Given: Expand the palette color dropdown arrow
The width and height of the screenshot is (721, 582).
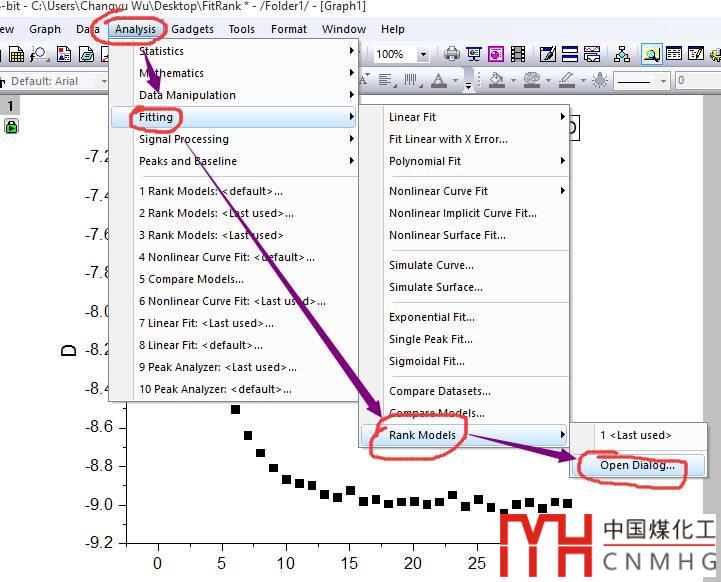Looking at the screenshot, I should coord(549,81).
